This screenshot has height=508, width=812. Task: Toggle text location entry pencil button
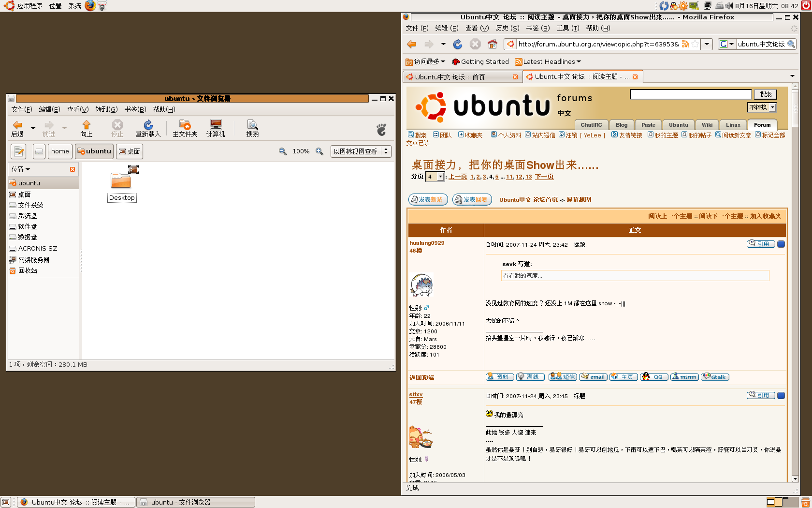pos(18,151)
